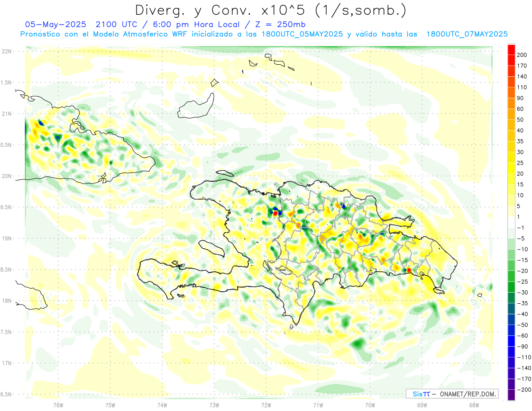Click the '76W' longitude axis label
This screenshot has height=411, width=532.
pos(58,405)
